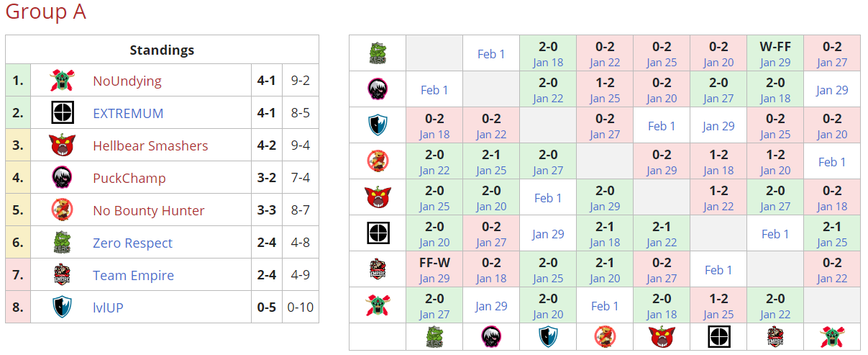Click the NoUndying logo in the standings table

(x=63, y=81)
